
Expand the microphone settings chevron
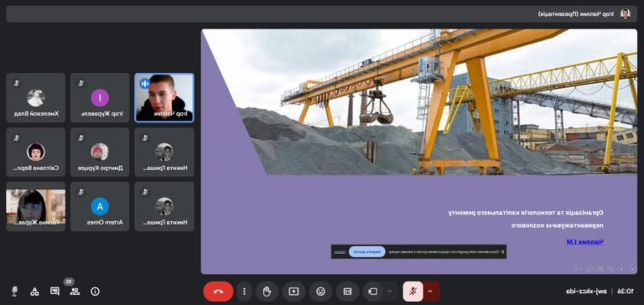[x=430, y=292]
